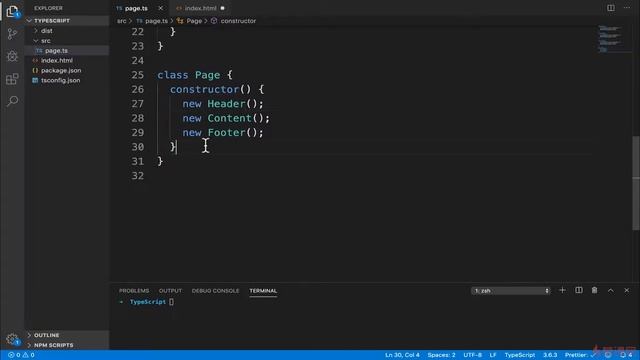Click the unsaved dot on index.html tab
The height and width of the screenshot is (360, 640).
tap(222, 8)
